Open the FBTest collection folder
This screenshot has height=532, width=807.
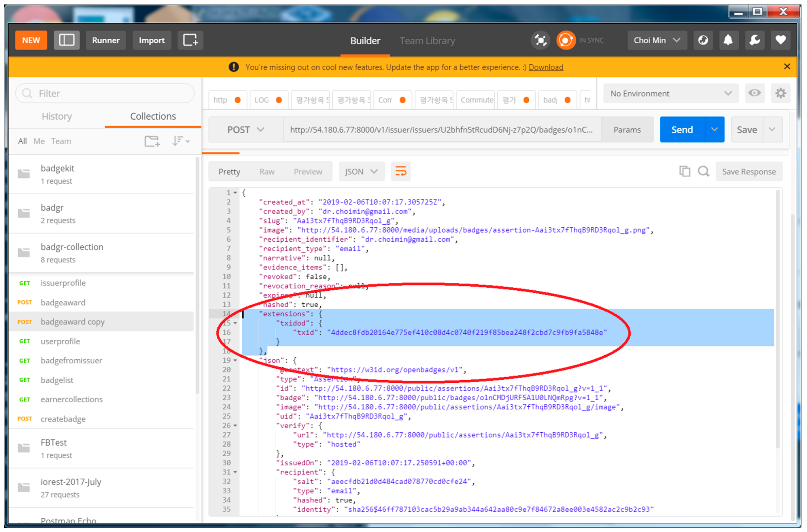tap(101, 448)
